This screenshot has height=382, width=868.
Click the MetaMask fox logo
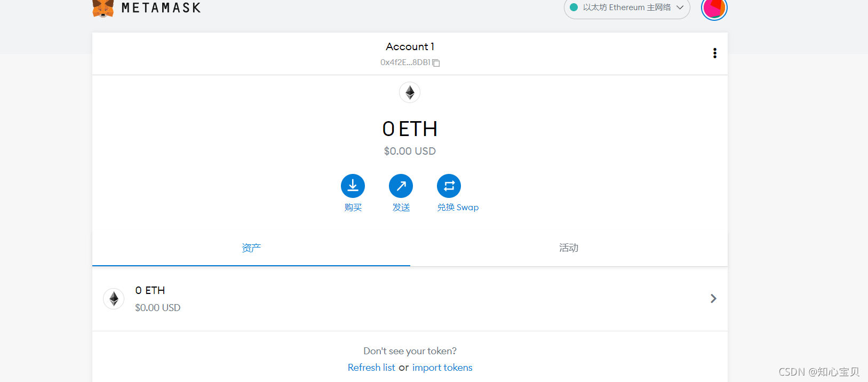point(103,8)
